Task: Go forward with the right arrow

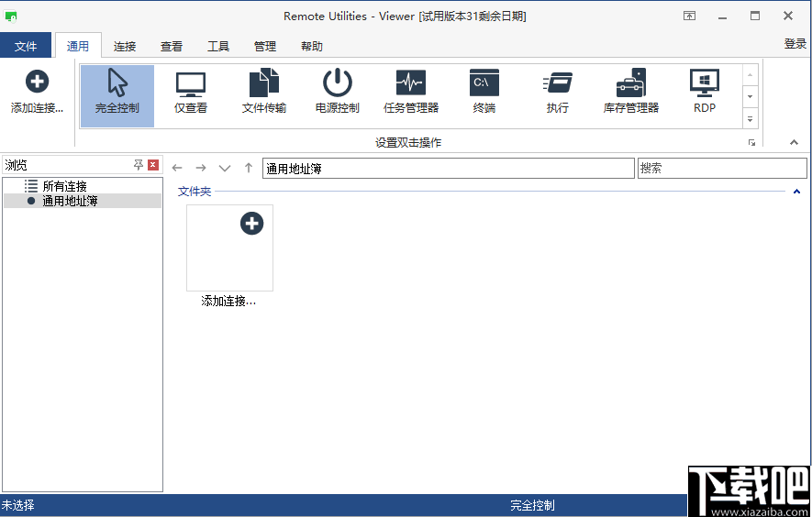Action: (x=201, y=168)
